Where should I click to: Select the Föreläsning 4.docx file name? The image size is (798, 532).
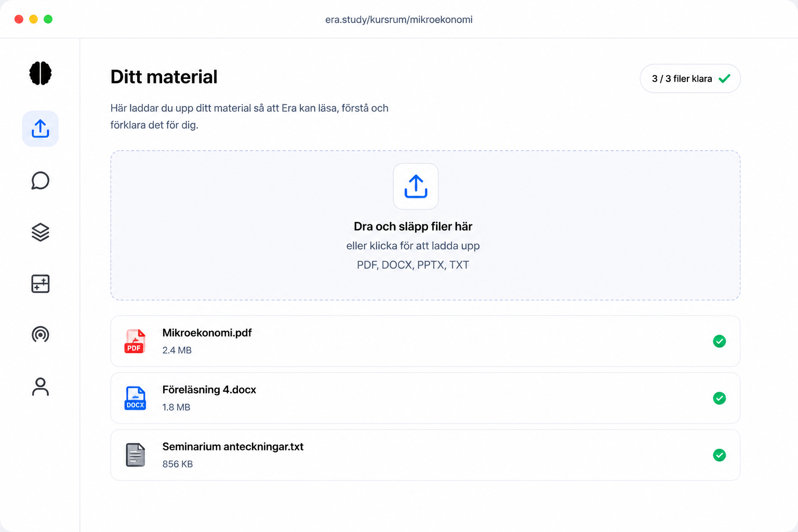click(209, 390)
